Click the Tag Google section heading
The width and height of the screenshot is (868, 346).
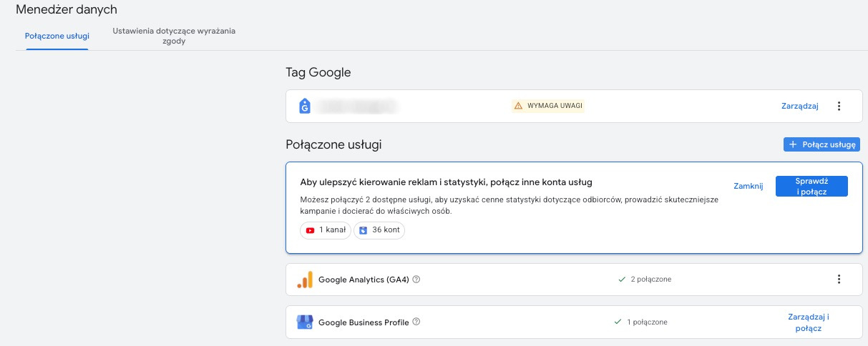[318, 72]
